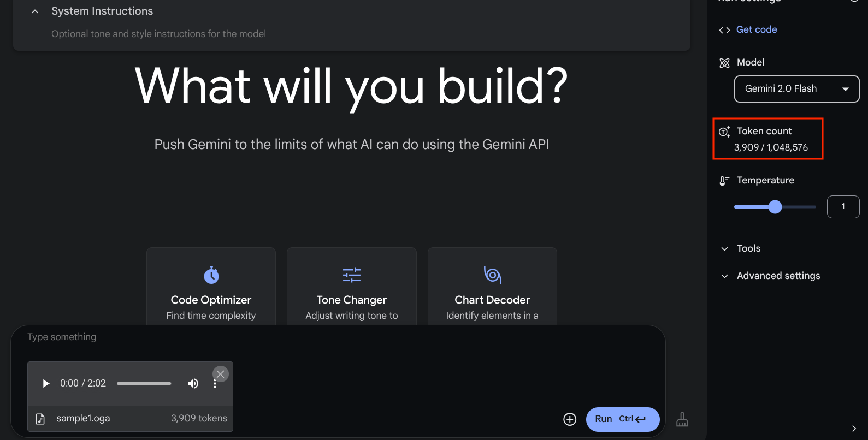Click the Get code brackets icon
This screenshot has height=440, width=868.
click(x=724, y=30)
